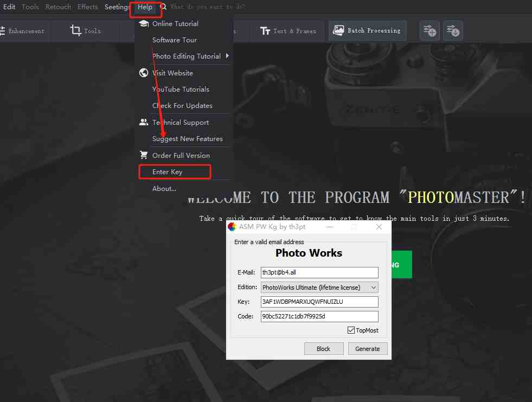
Task: Click the download preset toolbar icon
Action: [453, 31]
